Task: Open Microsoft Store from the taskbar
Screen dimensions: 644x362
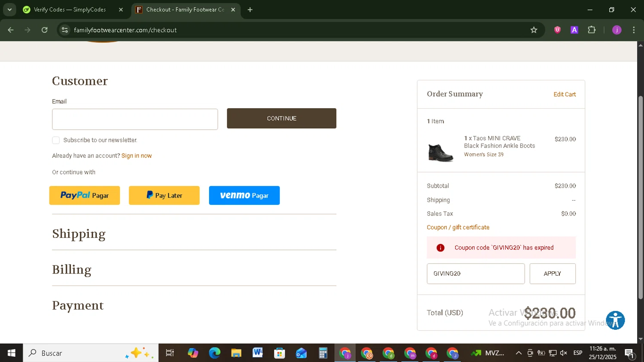Action: point(279,353)
